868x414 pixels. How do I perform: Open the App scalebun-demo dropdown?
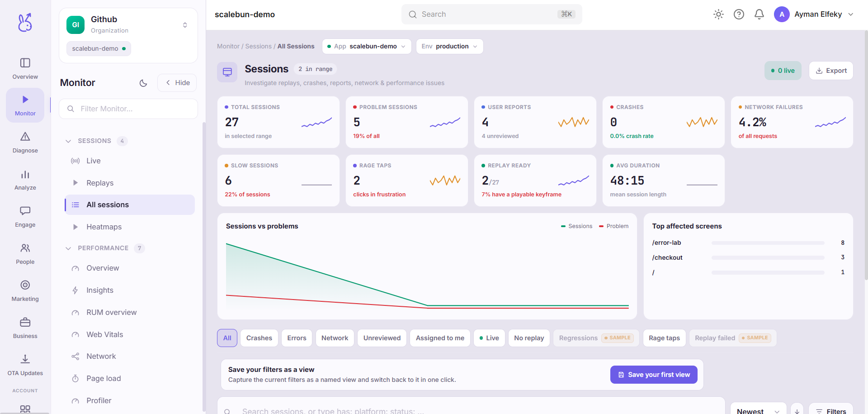(x=367, y=46)
